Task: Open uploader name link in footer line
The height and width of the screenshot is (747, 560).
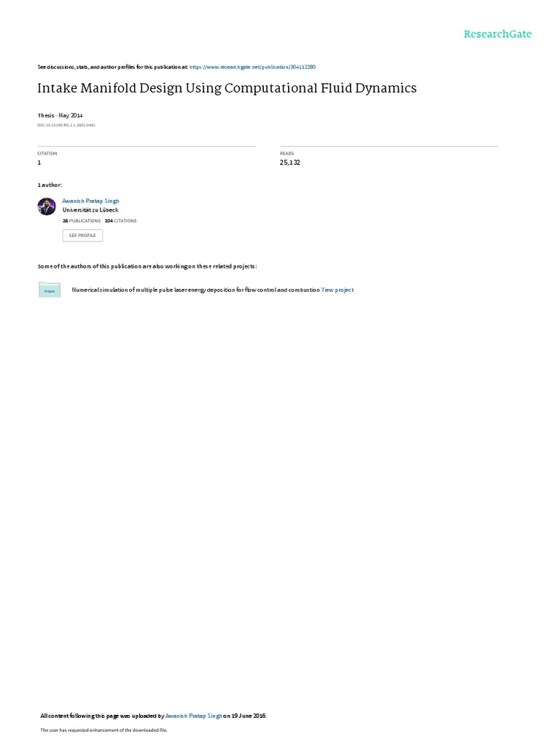Action: click(x=193, y=716)
